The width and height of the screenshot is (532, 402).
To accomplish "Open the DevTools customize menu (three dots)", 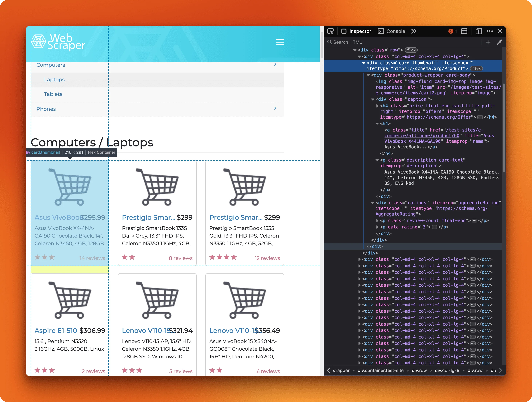I will pos(490,31).
